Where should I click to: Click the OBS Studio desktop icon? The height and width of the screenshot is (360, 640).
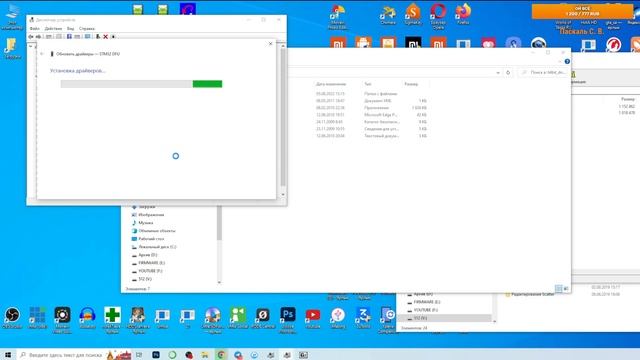12,318
